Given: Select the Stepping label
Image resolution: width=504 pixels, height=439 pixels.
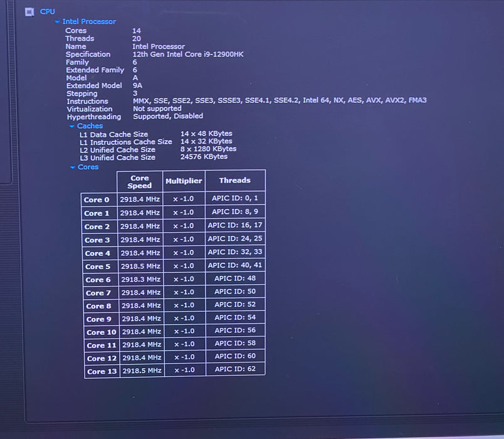Looking at the screenshot, I should 82,93.
